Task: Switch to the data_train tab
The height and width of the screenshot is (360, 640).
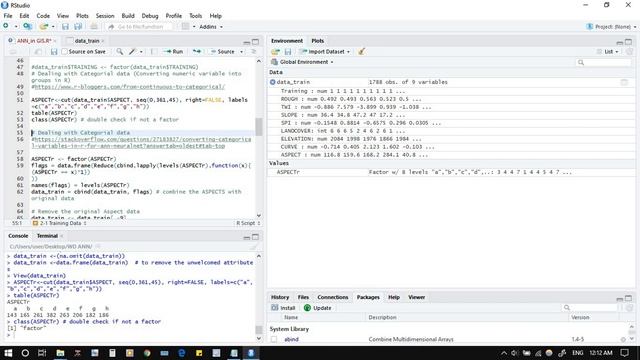Action: [87, 41]
